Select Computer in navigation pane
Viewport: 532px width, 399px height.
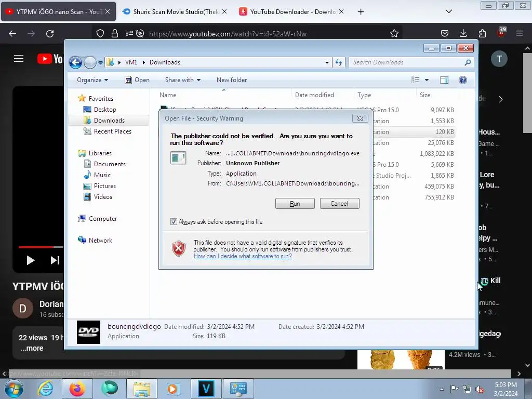[x=98, y=219]
